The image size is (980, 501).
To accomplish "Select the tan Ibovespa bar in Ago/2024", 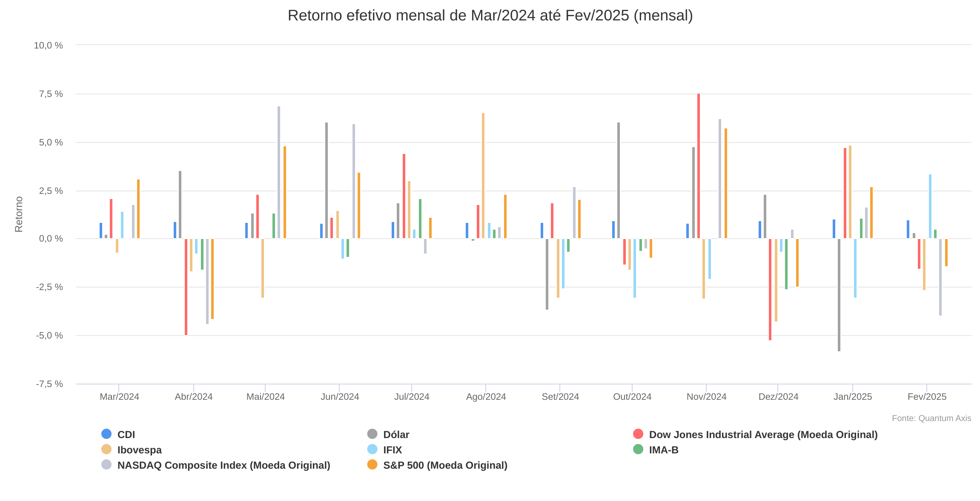I will pyautogui.click(x=483, y=176).
